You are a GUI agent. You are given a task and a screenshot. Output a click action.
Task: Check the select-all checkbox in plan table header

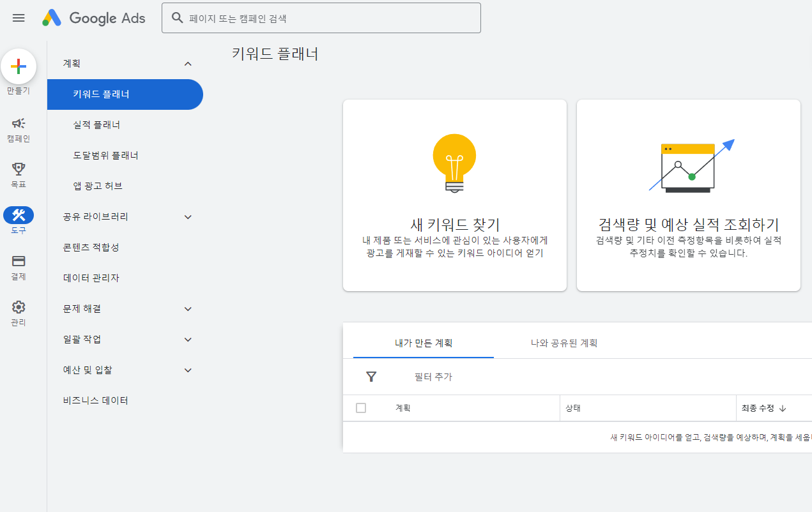click(x=361, y=407)
